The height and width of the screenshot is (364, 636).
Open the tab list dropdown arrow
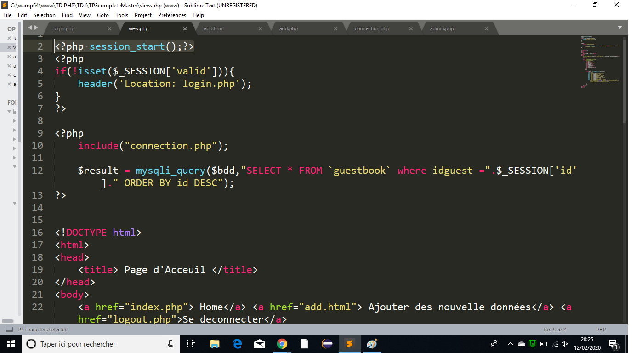(620, 28)
